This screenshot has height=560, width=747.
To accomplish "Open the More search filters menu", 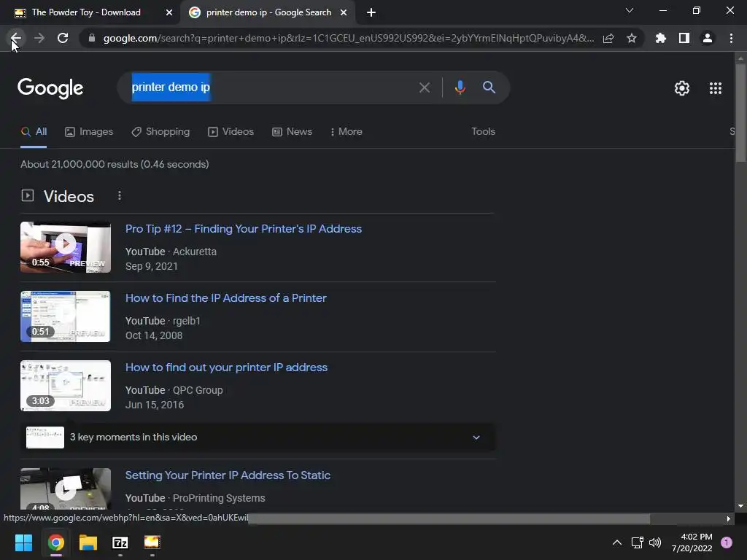I will 346,131.
